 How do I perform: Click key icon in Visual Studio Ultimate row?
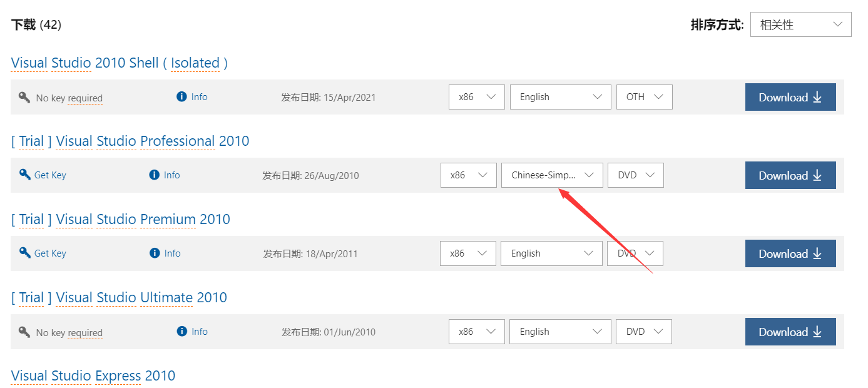[25, 332]
